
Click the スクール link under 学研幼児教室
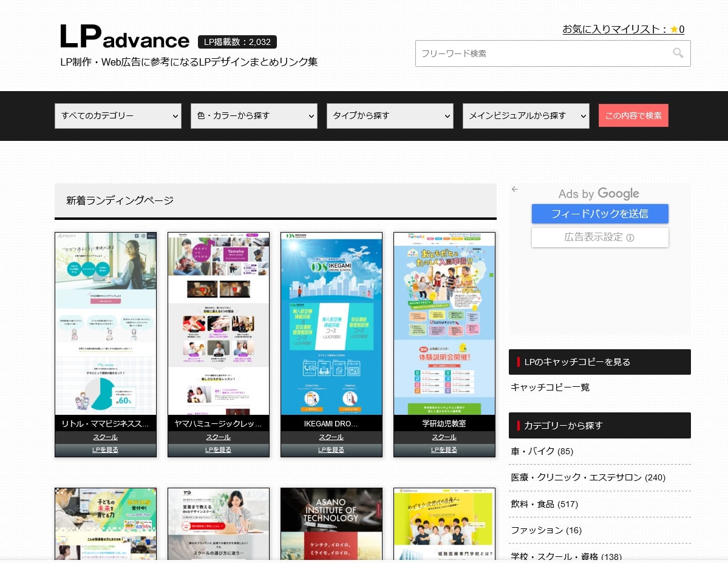[444, 437]
